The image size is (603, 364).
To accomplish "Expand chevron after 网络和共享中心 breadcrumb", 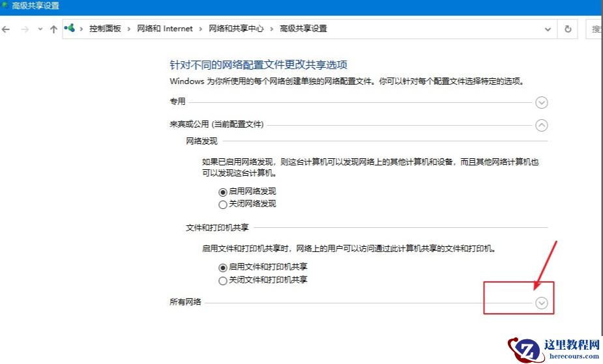I will click(271, 29).
